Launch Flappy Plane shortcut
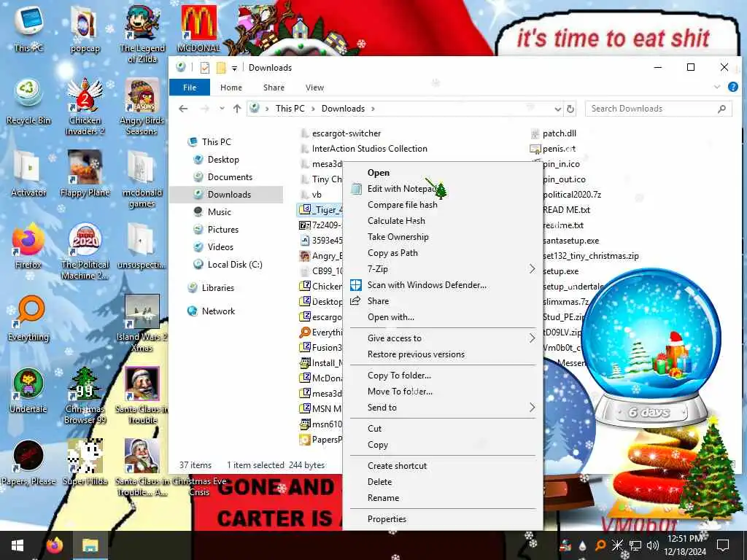Screen dimensions: 747x560 pyautogui.click(x=85, y=174)
